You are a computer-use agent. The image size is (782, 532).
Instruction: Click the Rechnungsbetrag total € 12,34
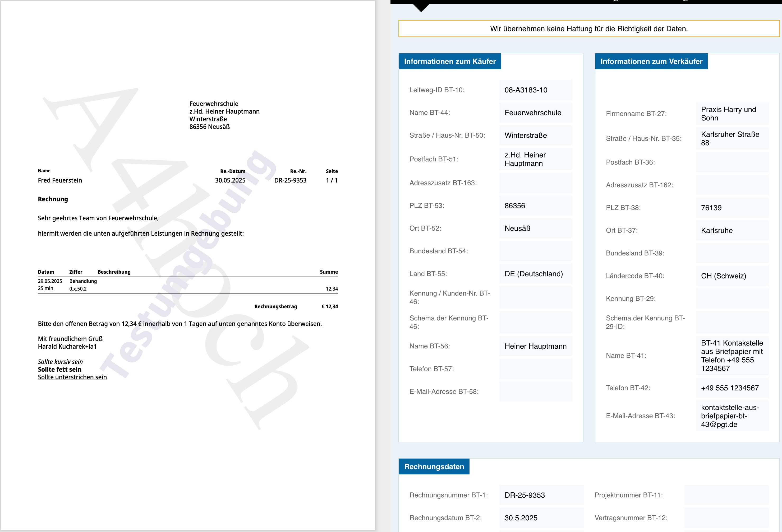tap(330, 306)
